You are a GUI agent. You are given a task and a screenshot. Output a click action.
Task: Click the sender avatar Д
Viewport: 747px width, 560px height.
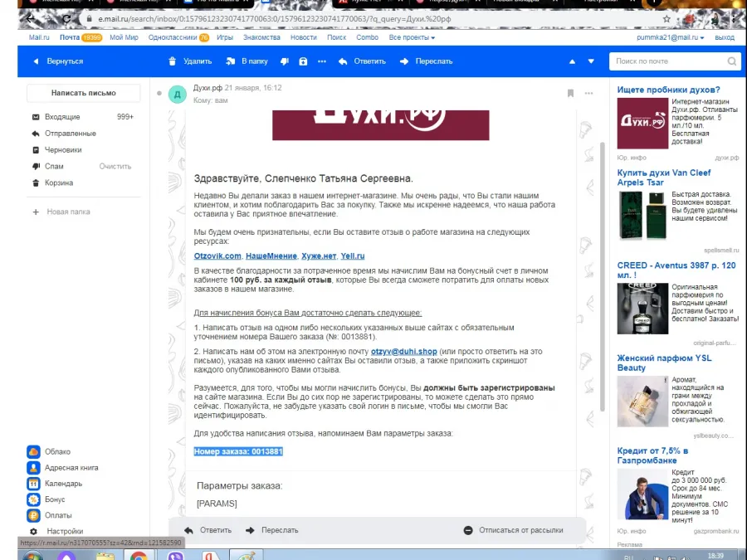178,95
